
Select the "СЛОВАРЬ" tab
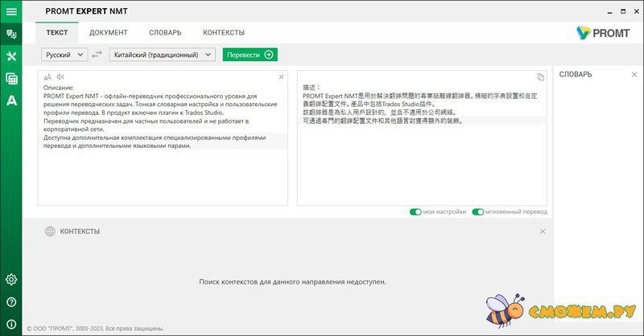pyautogui.click(x=165, y=32)
